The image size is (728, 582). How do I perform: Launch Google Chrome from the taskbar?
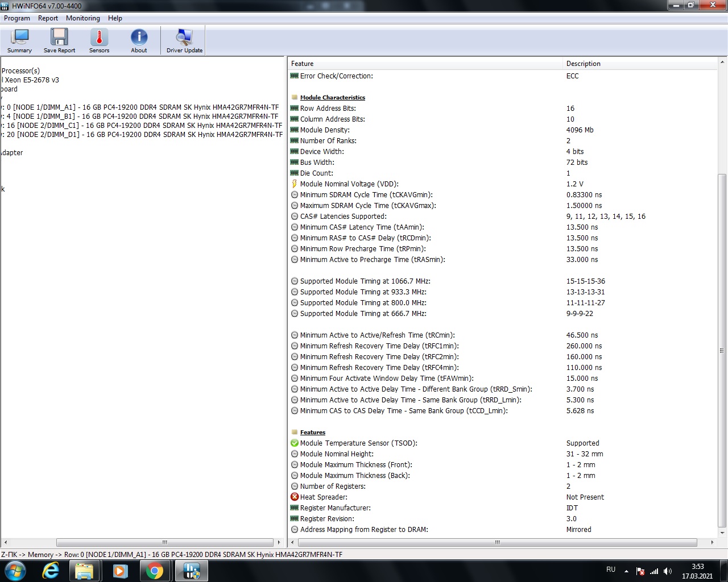pyautogui.click(x=154, y=571)
